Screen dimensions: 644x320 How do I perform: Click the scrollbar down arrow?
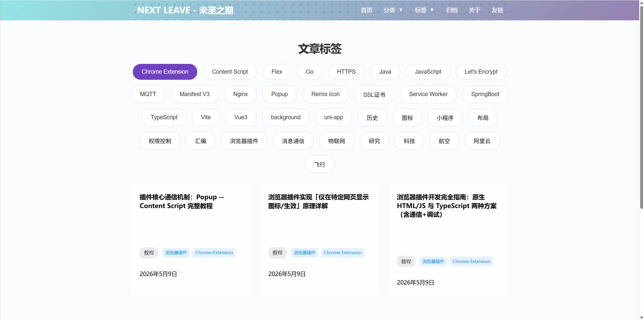click(641, 317)
